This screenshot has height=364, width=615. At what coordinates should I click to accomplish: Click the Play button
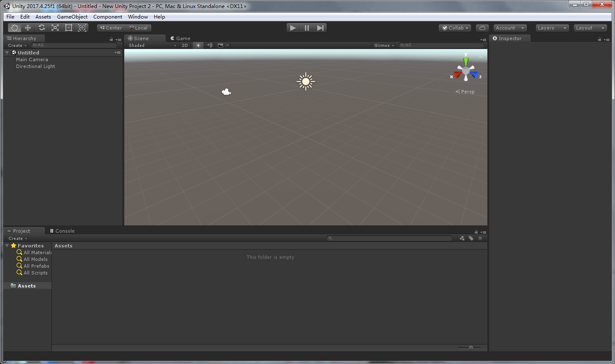(293, 28)
